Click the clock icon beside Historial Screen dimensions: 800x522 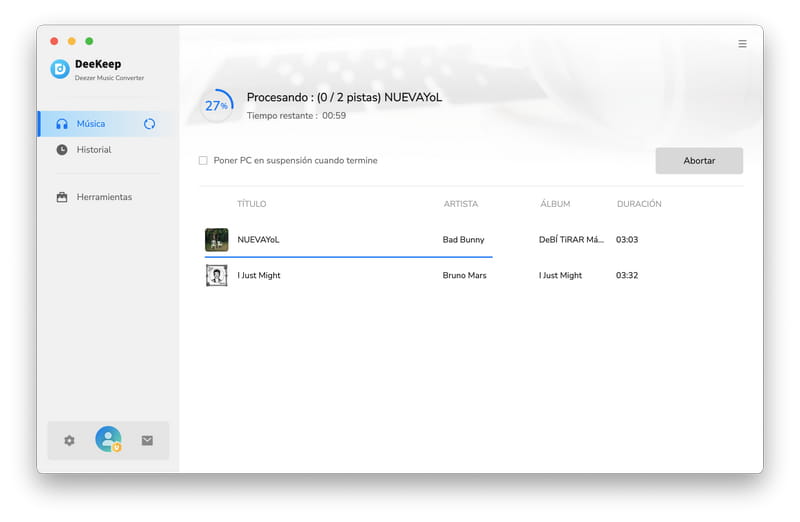pos(62,150)
